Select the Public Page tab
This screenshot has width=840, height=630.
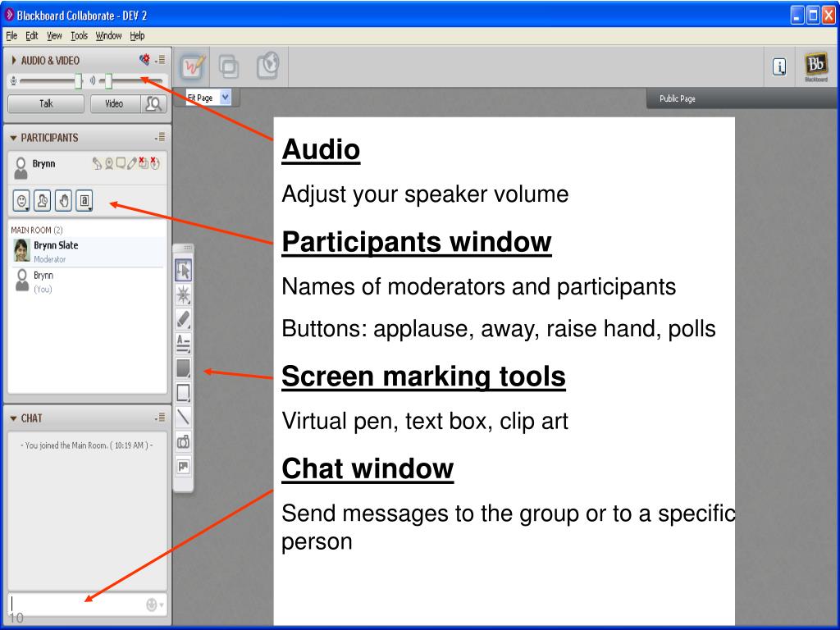click(678, 98)
